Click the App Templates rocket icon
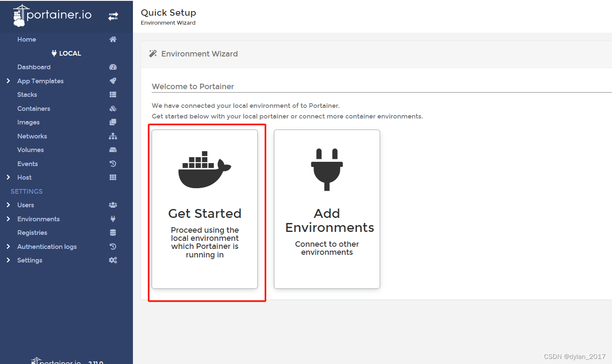The image size is (612, 364). pos(113,81)
